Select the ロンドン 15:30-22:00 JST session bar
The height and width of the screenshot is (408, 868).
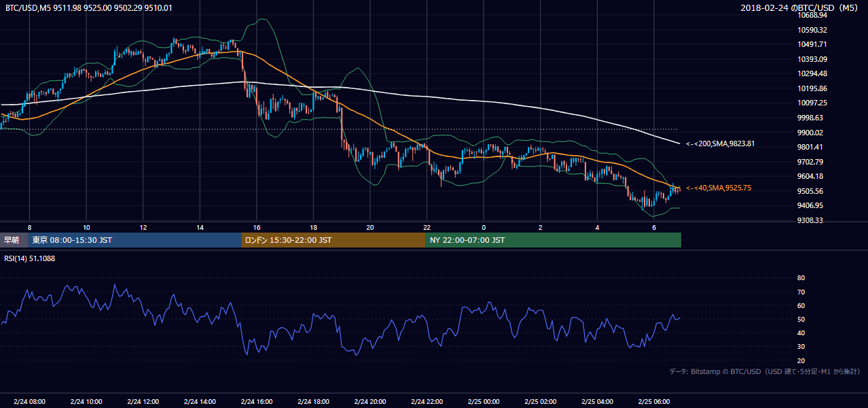pyautogui.click(x=333, y=240)
